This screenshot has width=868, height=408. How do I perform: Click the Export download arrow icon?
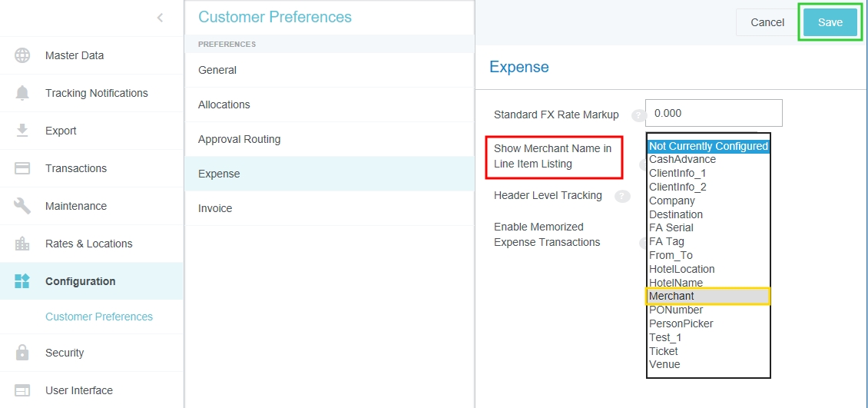22,131
